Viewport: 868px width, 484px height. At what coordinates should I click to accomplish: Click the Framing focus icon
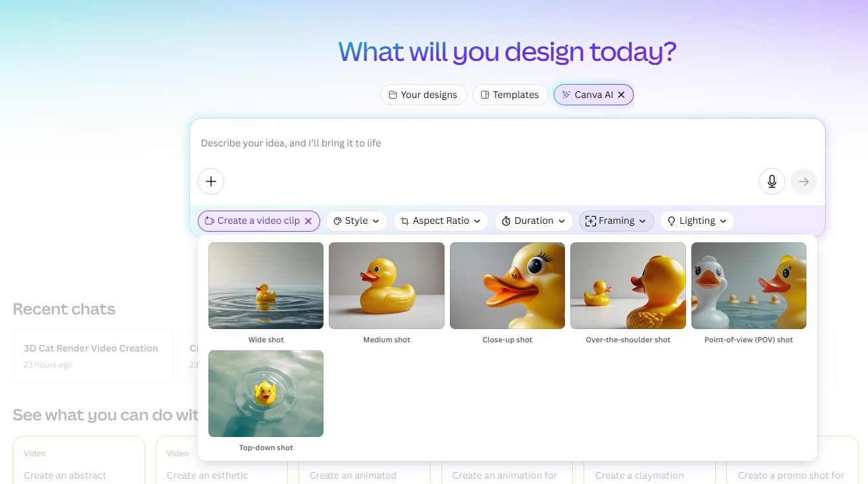point(591,221)
